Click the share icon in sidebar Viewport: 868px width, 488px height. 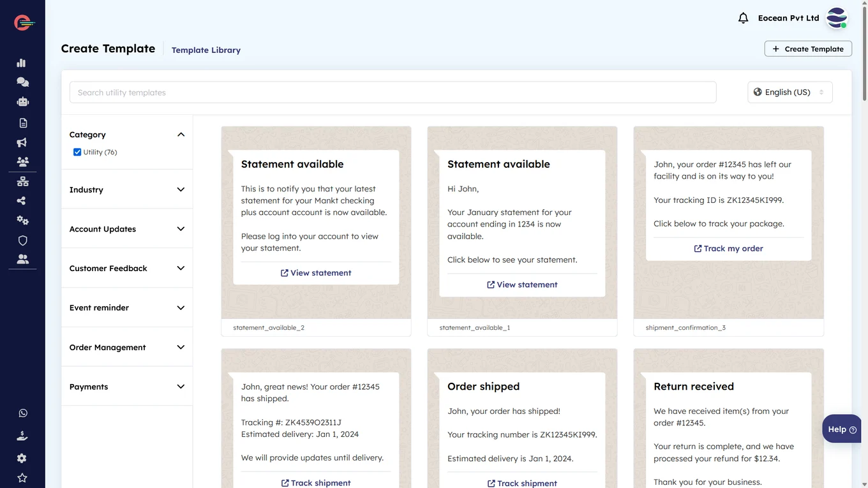tap(22, 201)
